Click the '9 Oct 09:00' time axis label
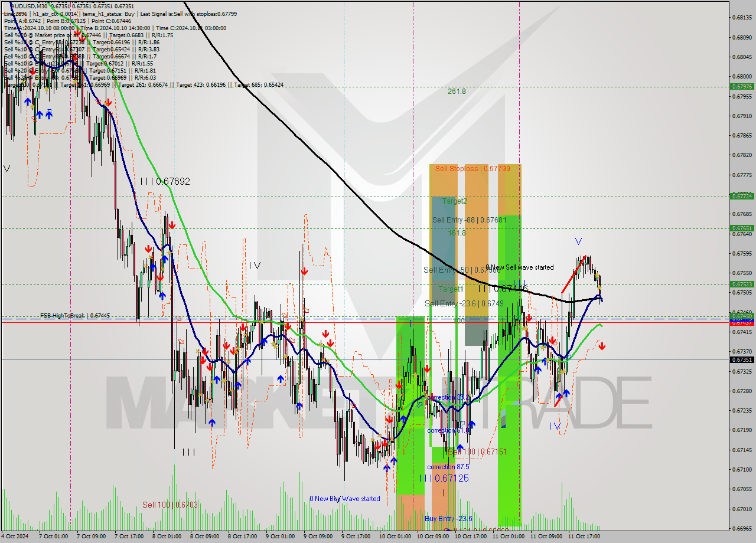The width and height of the screenshot is (756, 543). click(318, 537)
